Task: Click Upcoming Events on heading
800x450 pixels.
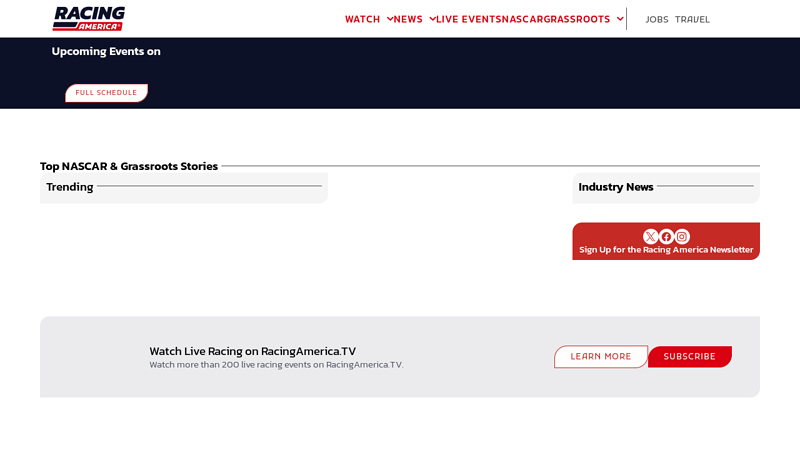Action: click(106, 51)
